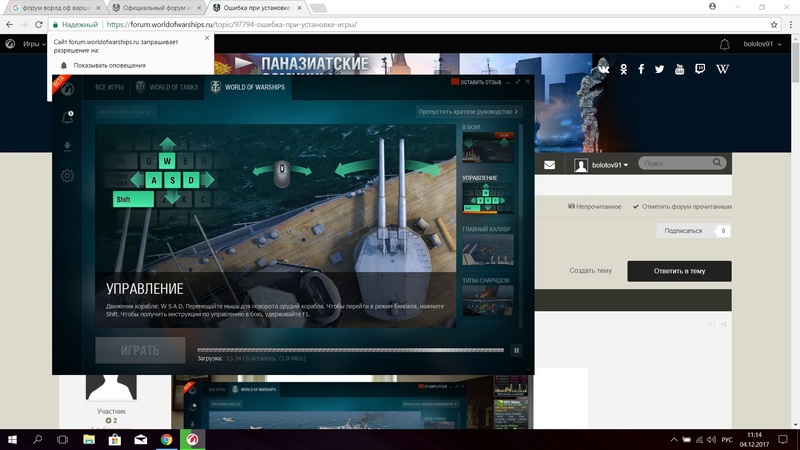Image resolution: width=800 pixels, height=450 pixels.
Task: Switch to ВСЕ ИГРЫ tab
Action: (x=109, y=87)
